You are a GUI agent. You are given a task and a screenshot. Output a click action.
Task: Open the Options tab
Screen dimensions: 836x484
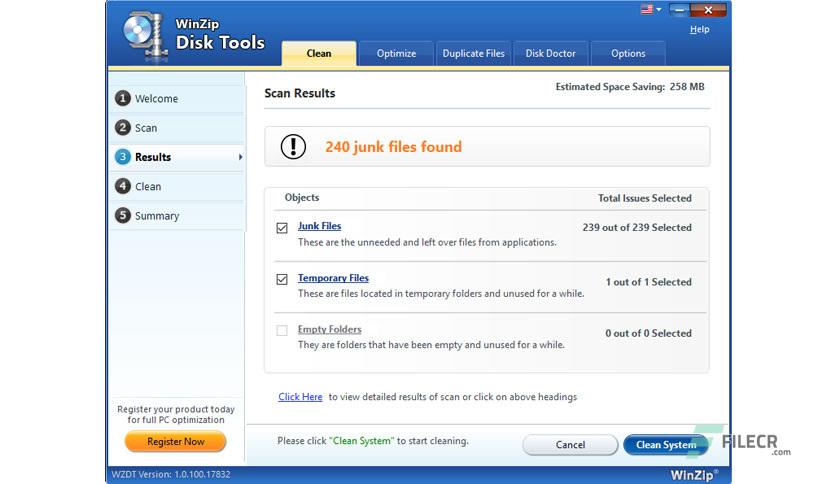pos(628,53)
